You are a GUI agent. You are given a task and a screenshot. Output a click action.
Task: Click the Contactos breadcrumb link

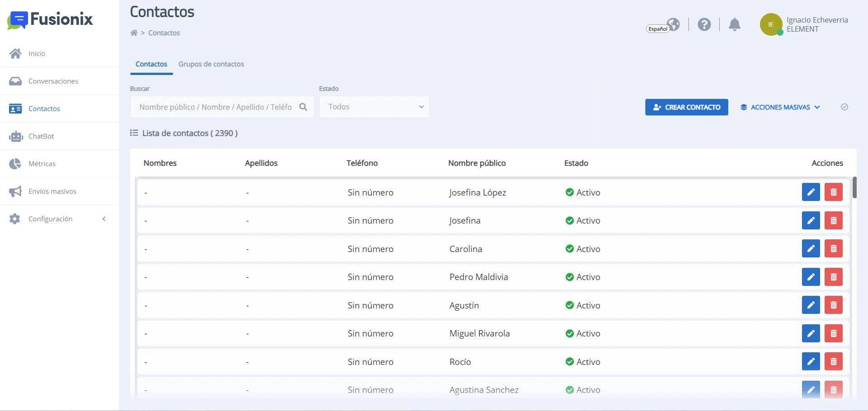164,33
